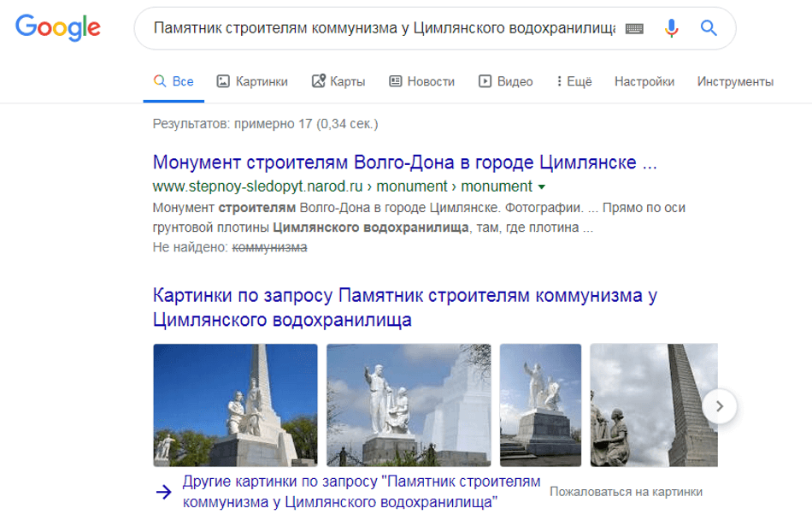The width and height of the screenshot is (812, 526).
Task: Select the Картинки tab camera icon
Action: (x=223, y=81)
